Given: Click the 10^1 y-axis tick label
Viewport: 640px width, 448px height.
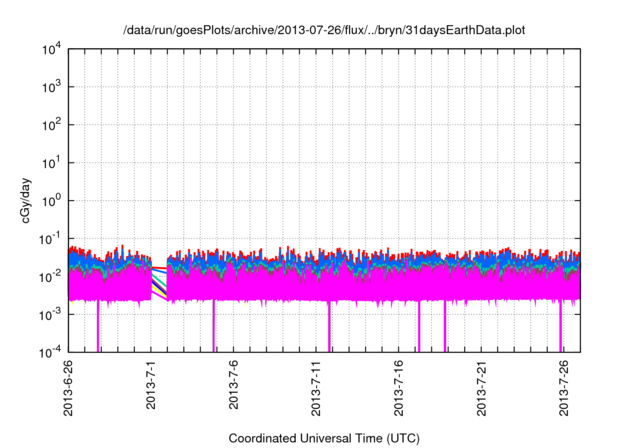Looking at the screenshot, I should click(x=52, y=163).
